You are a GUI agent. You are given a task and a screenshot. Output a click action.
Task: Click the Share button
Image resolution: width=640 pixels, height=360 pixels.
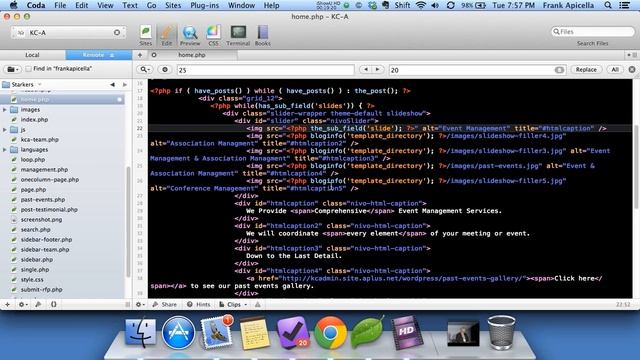point(164,304)
